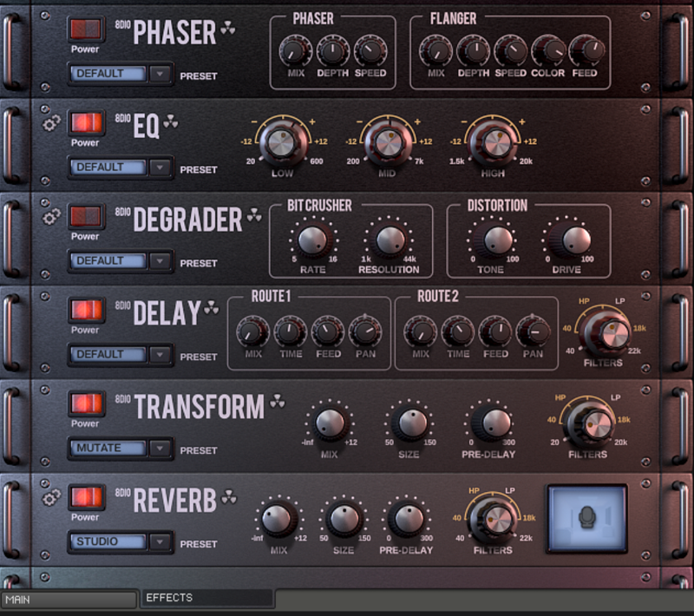Click the trefoil icon beside EQ title

[x=171, y=121]
